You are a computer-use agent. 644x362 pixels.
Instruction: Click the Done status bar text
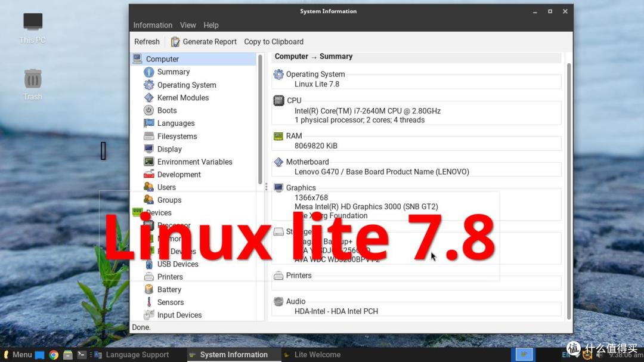pos(141,327)
